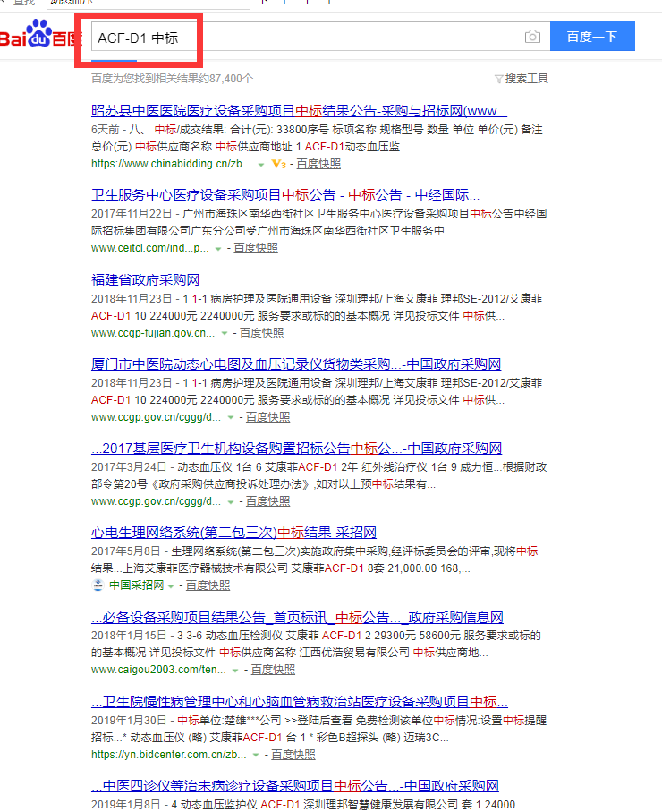Expand dropdown arrow beside the 厦门市中医院 result URL
Viewport: 662px width, 812px height.
[230, 417]
